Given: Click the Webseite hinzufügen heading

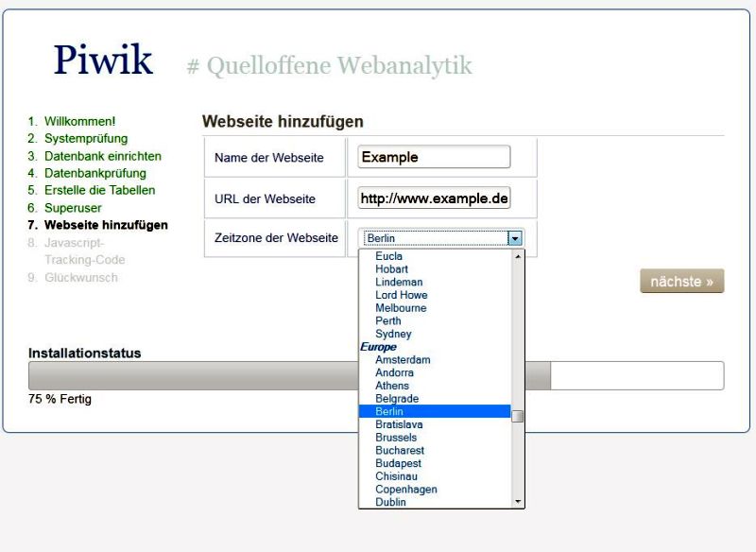Looking at the screenshot, I should click(283, 122).
